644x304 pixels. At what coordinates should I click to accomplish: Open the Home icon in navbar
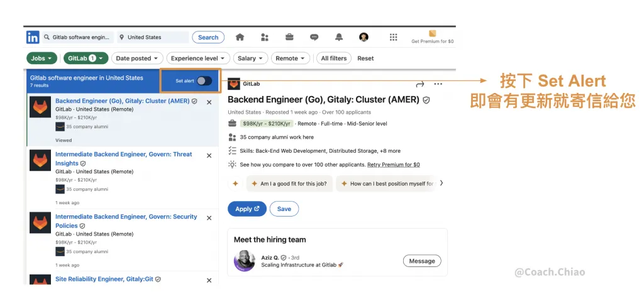(x=240, y=37)
